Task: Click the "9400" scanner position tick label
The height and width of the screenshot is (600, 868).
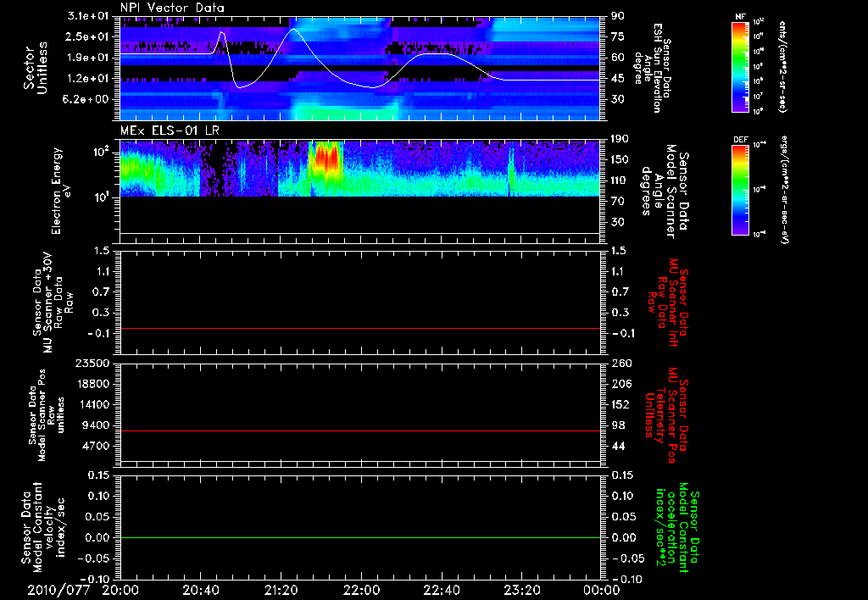Action: pos(97,425)
